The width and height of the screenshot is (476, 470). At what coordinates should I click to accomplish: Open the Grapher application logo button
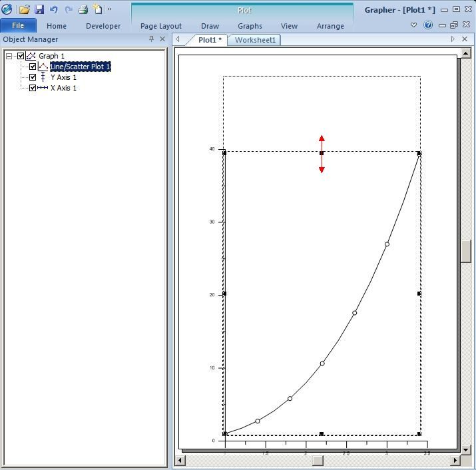point(7,9)
